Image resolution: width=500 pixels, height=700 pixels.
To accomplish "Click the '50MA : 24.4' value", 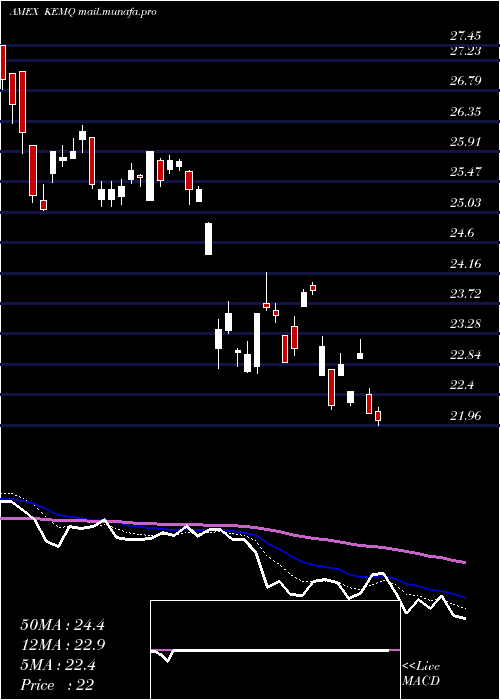I will point(62,625).
